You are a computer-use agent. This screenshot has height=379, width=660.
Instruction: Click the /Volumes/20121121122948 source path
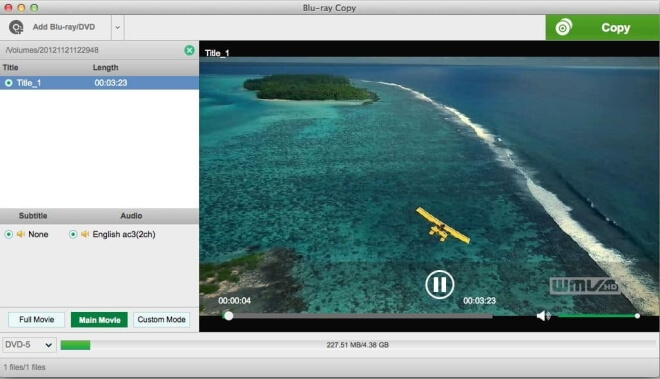coord(52,50)
